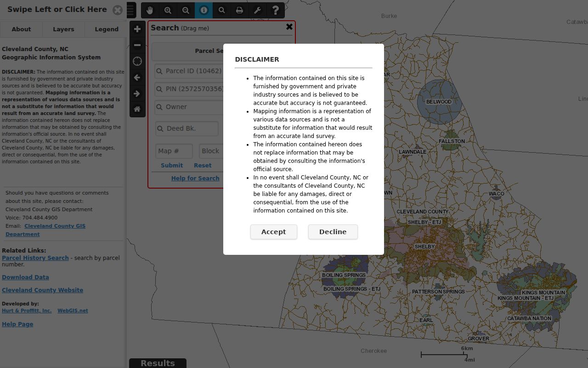Screen dimensions: 588x368
Task: Open the print tool
Action: [x=239, y=10]
